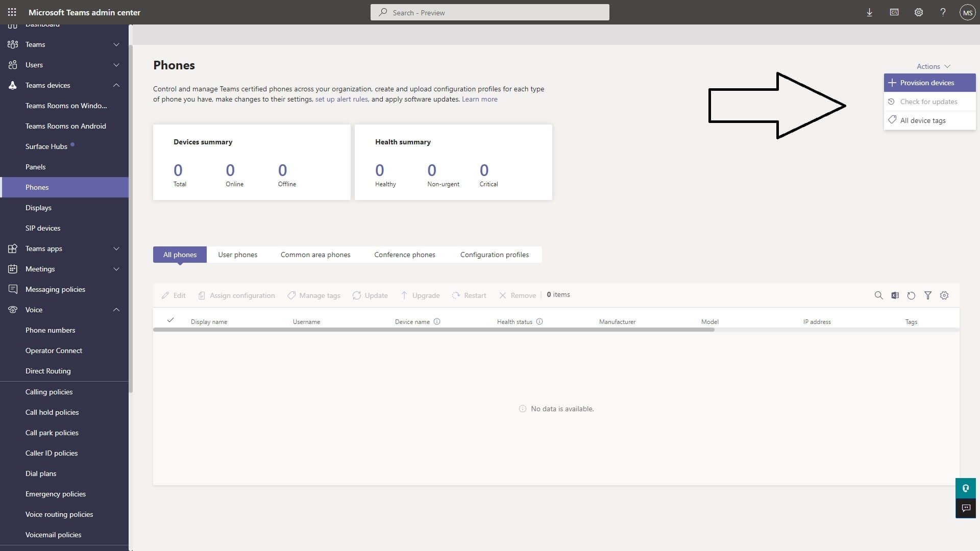980x551 pixels.
Task: Open the filter for the phones table
Action: 927,295
